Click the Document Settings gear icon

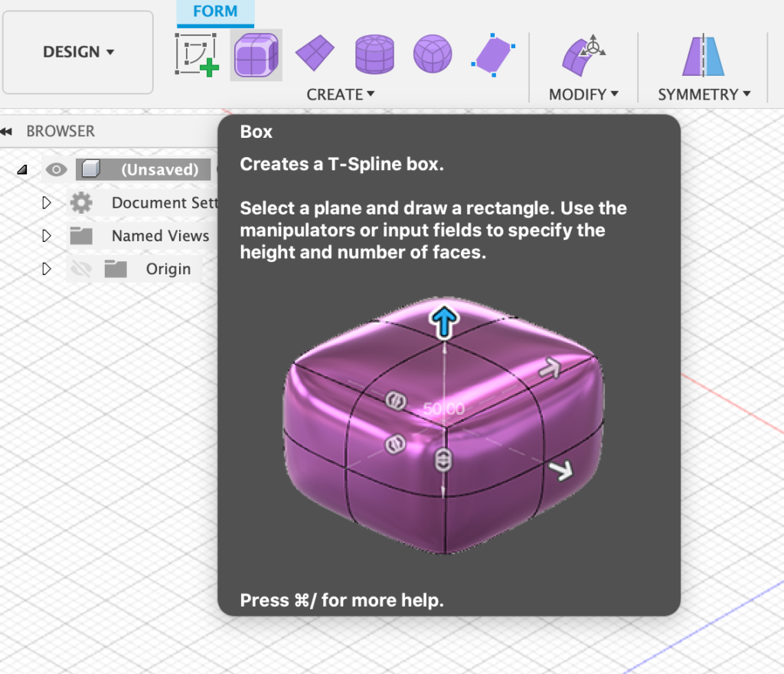click(x=81, y=203)
